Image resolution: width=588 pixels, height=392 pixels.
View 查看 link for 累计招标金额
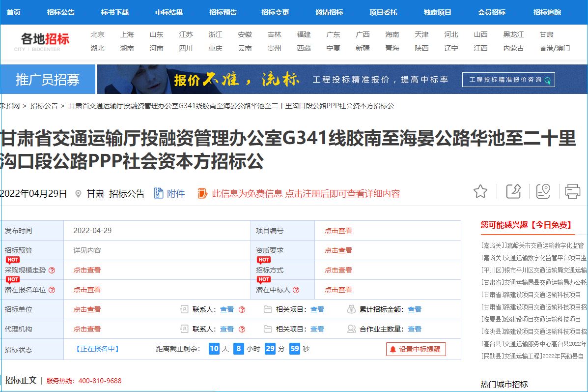point(415,309)
